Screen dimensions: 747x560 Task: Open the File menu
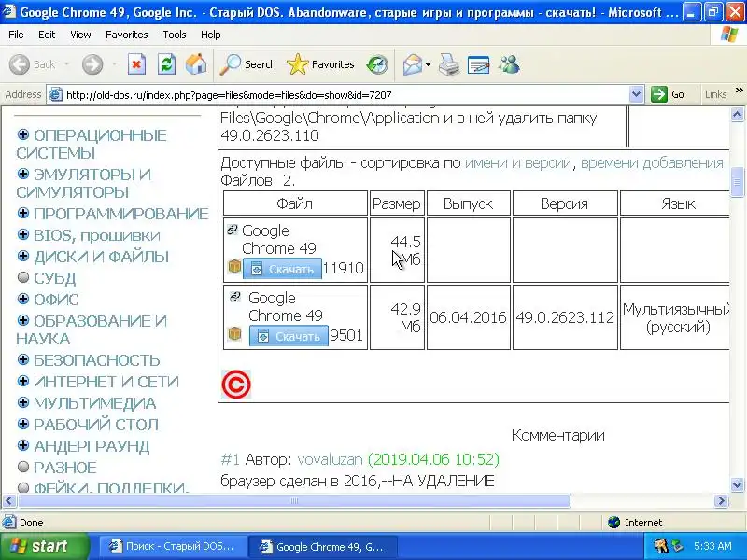16,35
